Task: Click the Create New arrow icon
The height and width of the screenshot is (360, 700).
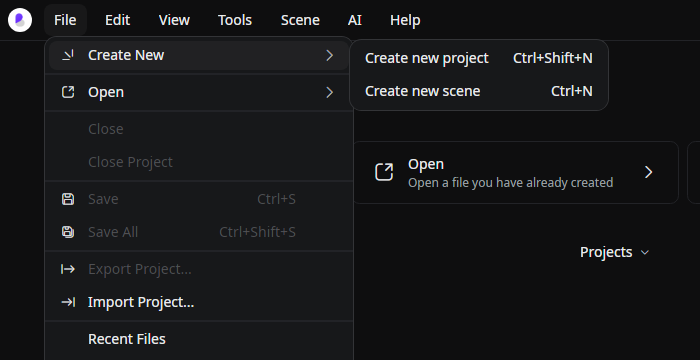Action: coord(68,55)
